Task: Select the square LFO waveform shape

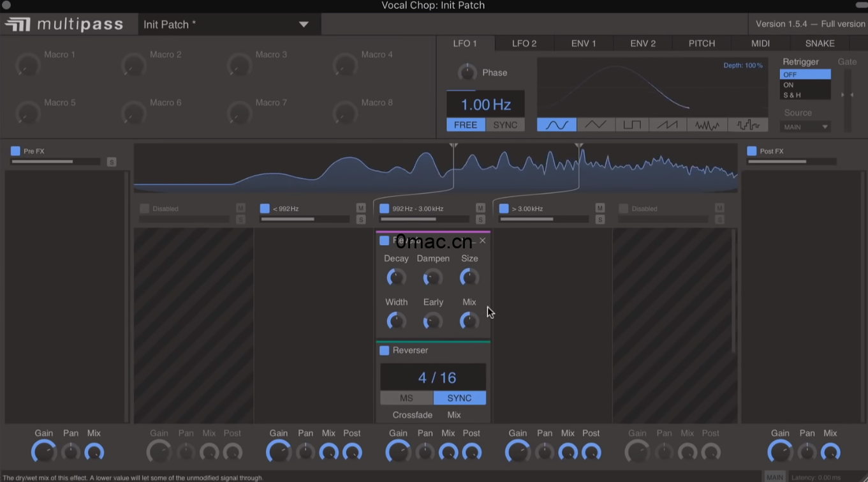Action: [632, 125]
